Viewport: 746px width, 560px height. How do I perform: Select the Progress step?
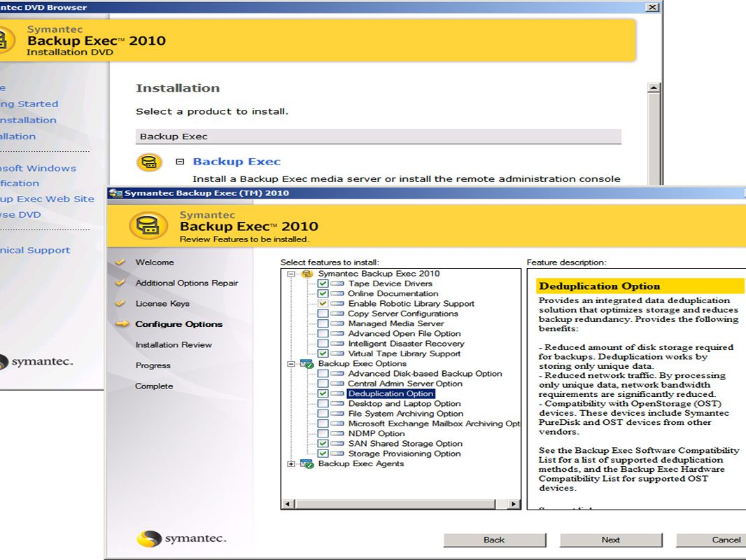(x=153, y=365)
